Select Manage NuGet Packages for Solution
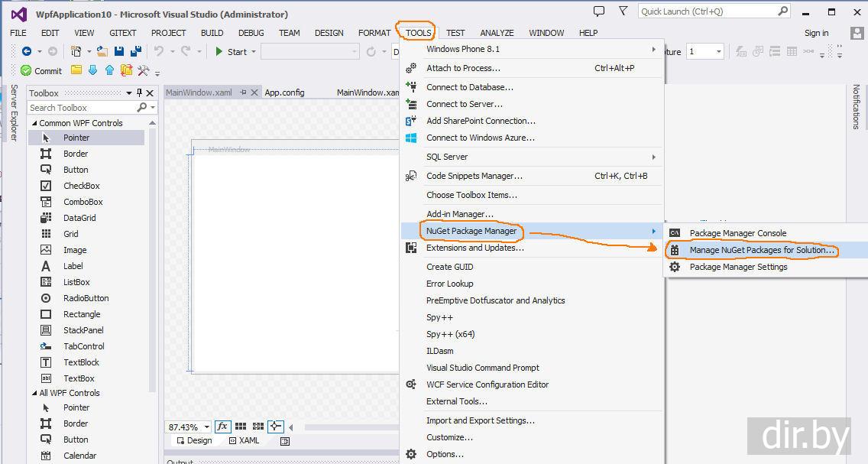 point(761,250)
